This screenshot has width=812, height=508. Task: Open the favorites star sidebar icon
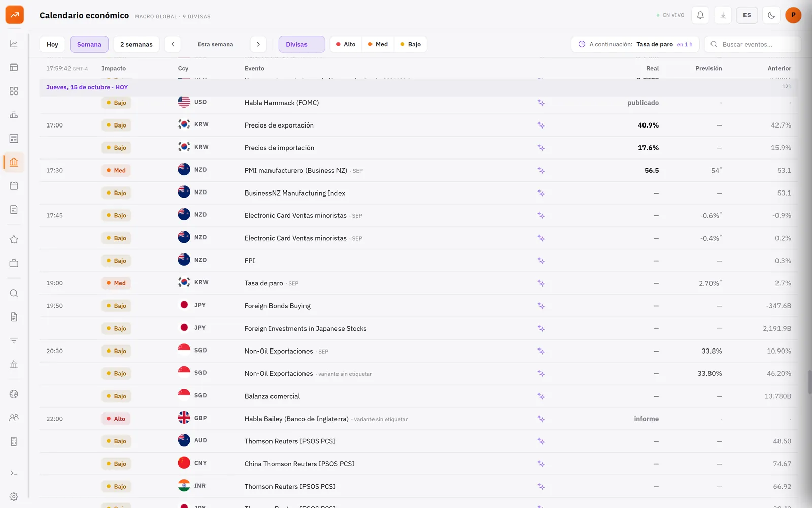click(14, 239)
